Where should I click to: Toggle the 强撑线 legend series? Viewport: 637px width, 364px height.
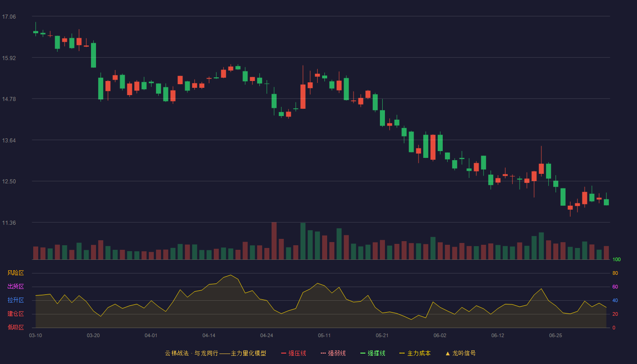coord(373,353)
